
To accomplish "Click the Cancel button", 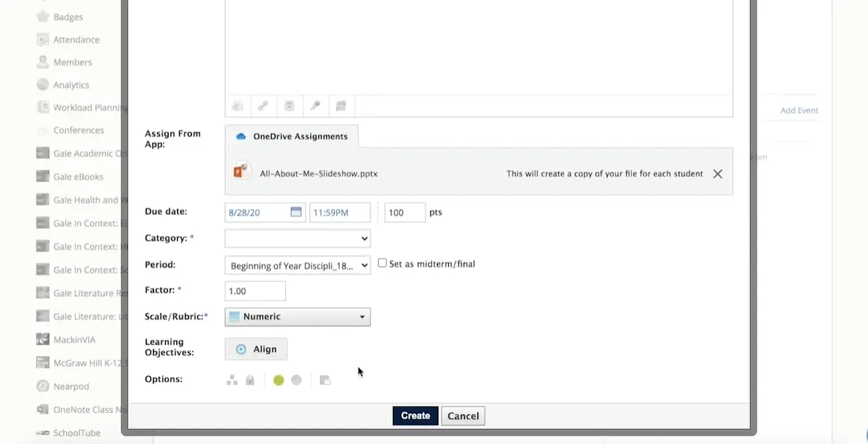I will [x=462, y=416].
